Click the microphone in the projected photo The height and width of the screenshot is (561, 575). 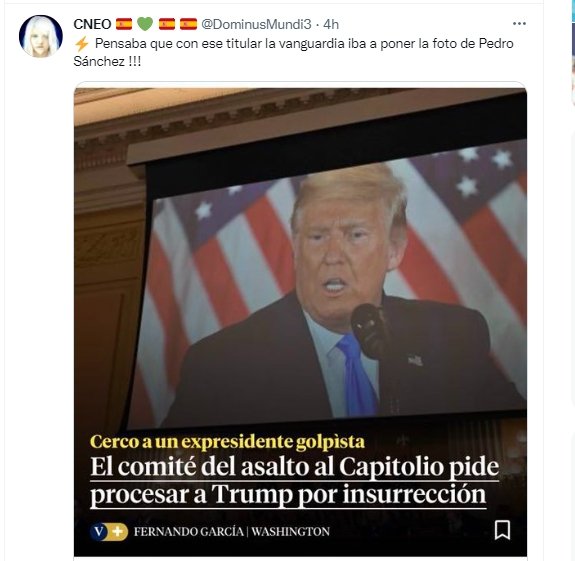pos(369,330)
